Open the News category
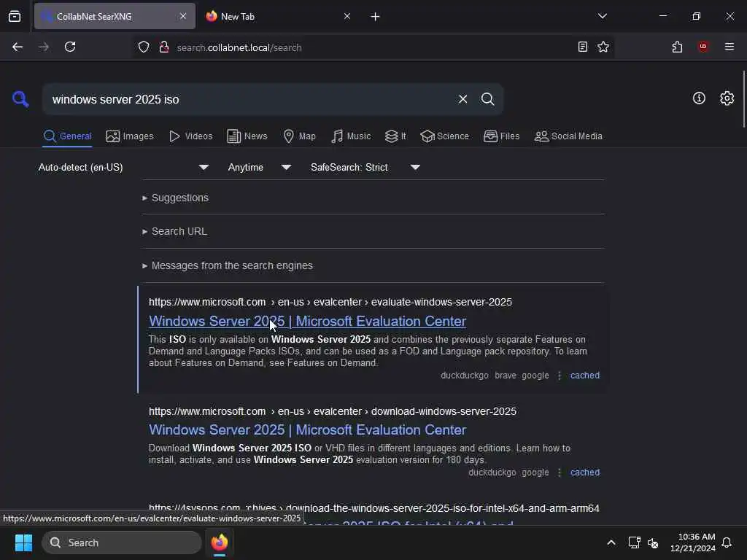This screenshot has height=560, width=747. [247, 136]
